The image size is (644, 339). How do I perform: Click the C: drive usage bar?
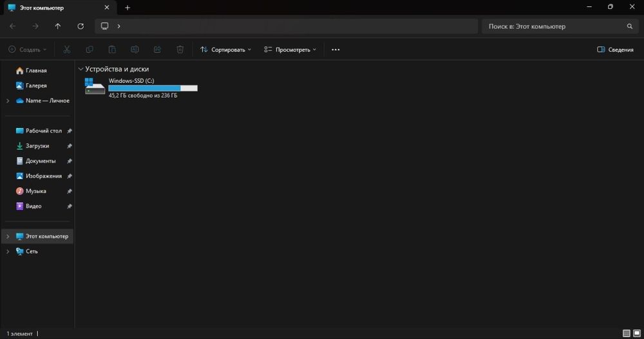(153, 88)
